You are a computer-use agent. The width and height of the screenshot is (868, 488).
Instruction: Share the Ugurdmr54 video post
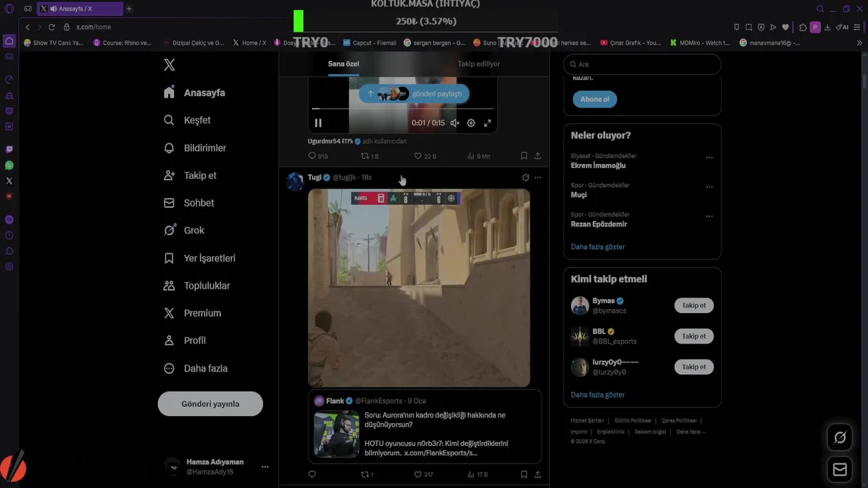tap(538, 156)
